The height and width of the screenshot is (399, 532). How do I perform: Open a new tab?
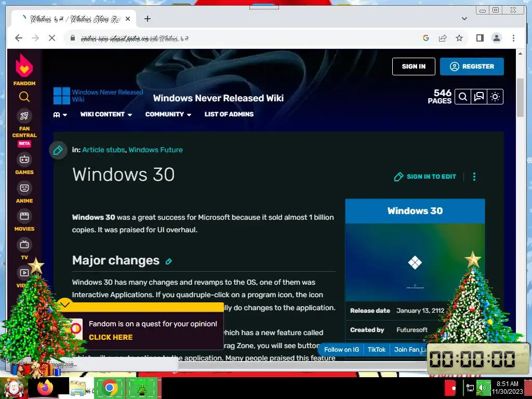click(x=147, y=19)
